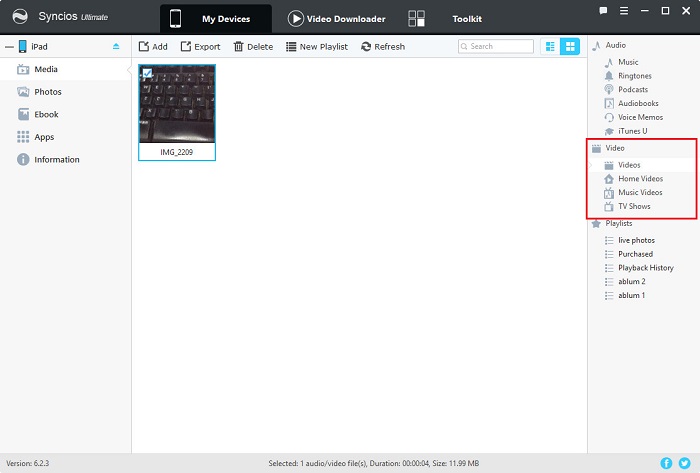Open the My Devices tab
700x473 pixels.
tap(216, 19)
